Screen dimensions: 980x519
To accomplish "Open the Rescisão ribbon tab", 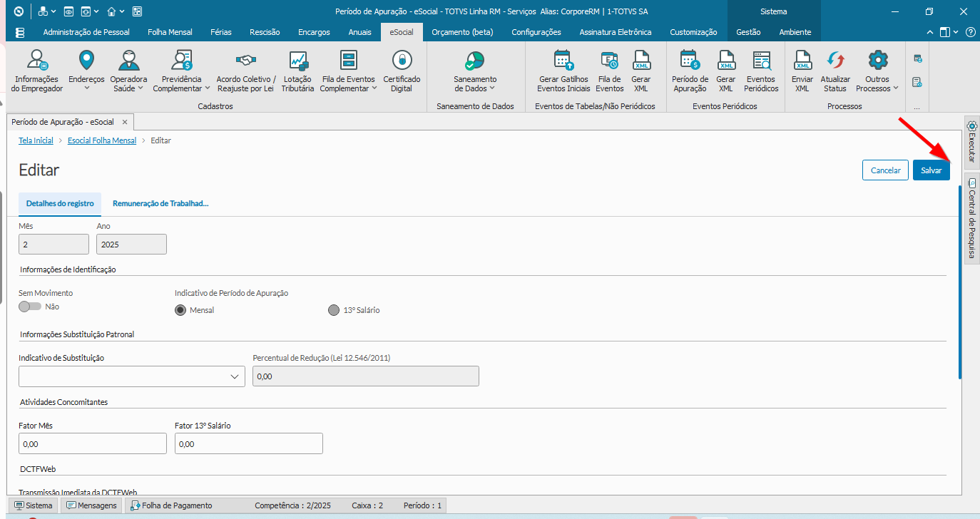I will pyautogui.click(x=265, y=32).
